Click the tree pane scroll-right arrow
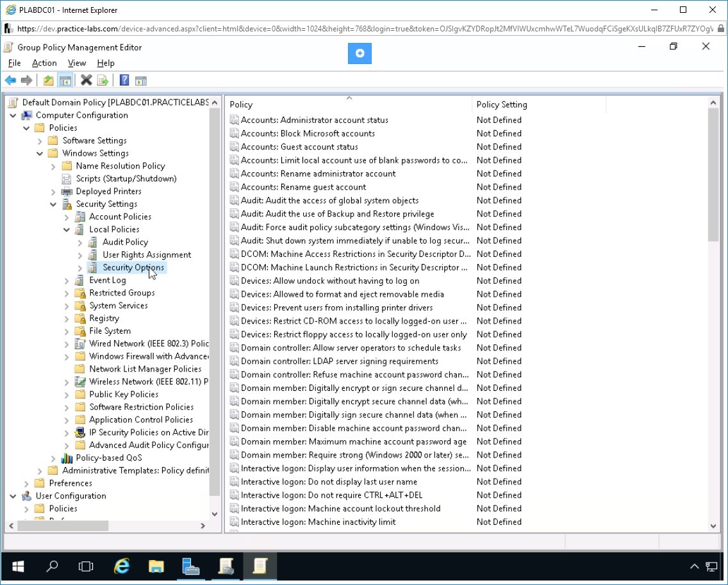 203,526
